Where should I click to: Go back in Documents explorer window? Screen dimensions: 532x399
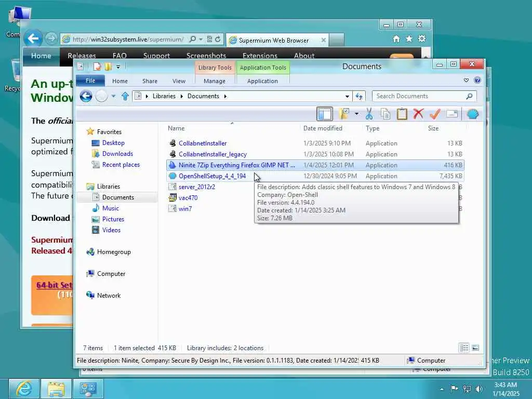pos(86,96)
